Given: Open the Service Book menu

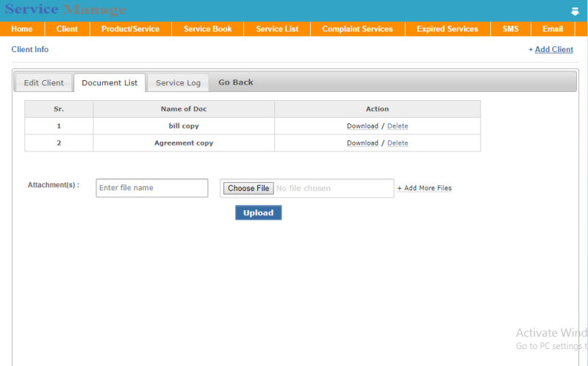Looking at the screenshot, I should (x=207, y=29).
